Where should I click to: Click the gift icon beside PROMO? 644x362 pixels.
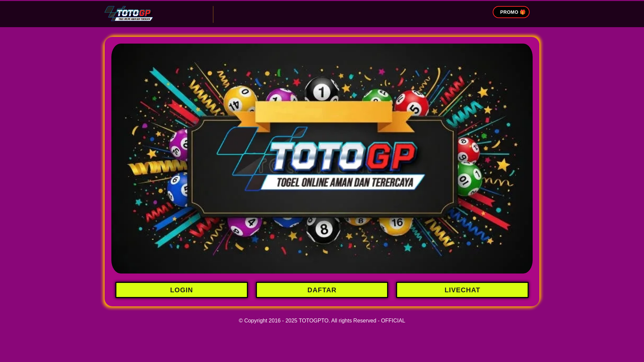523,12
